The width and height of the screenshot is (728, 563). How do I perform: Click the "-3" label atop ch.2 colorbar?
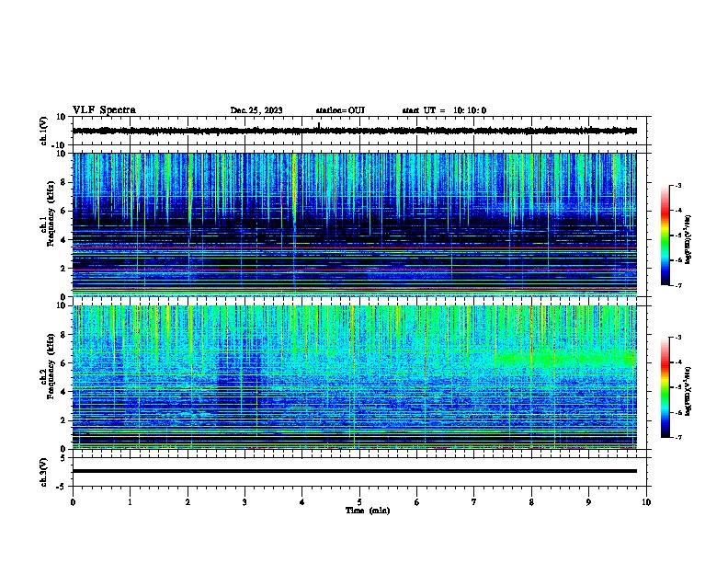click(x=677, y=338)
